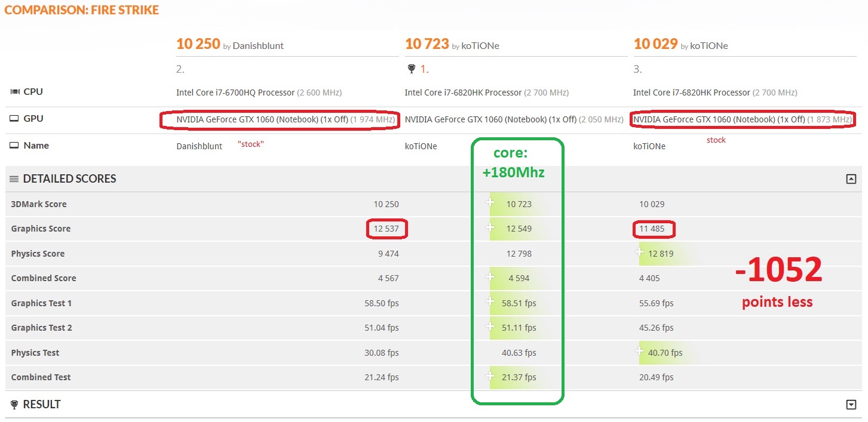Click Physics Score value 9 474

pyautogui.click(x=389, y=254)
